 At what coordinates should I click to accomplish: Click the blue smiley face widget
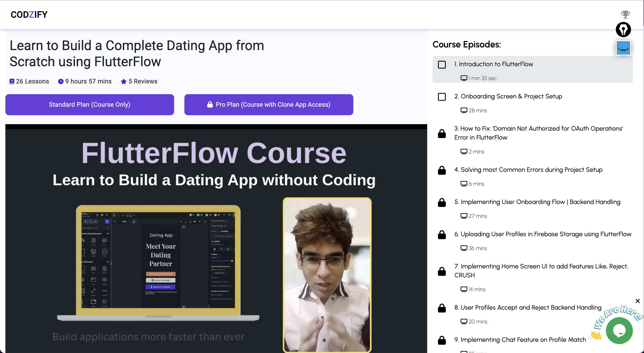click(623, 48)
